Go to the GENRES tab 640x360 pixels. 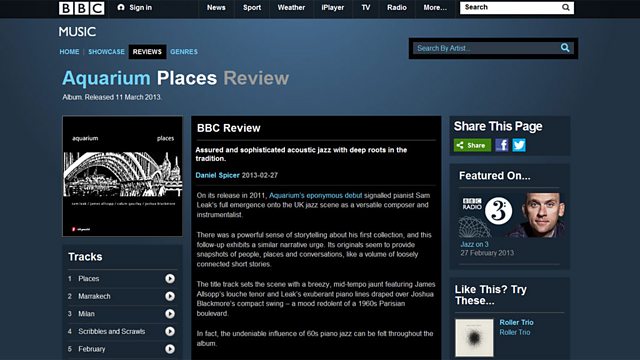pos(184,52)
